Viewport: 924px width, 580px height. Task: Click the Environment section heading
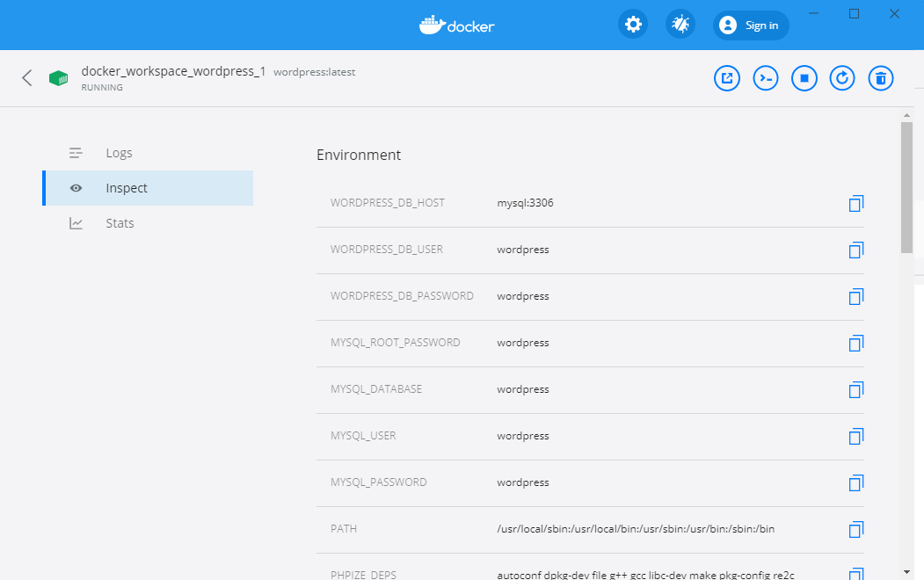359,155
